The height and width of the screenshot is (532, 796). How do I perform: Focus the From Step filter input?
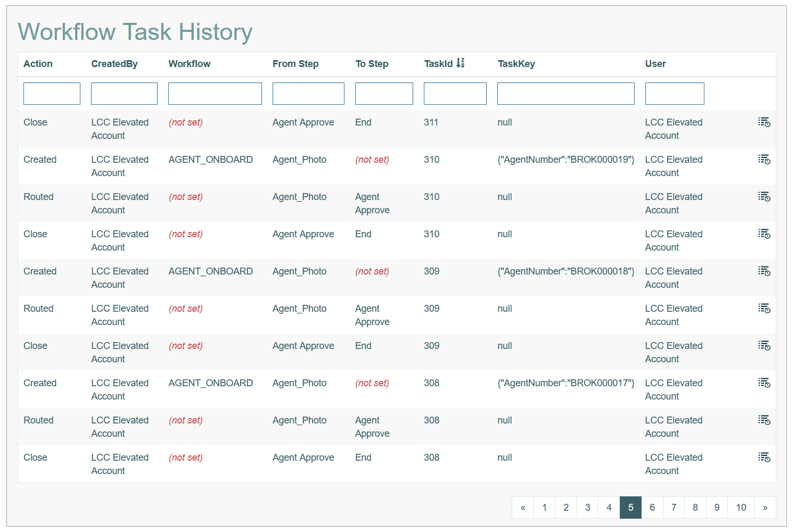[308, 94]
